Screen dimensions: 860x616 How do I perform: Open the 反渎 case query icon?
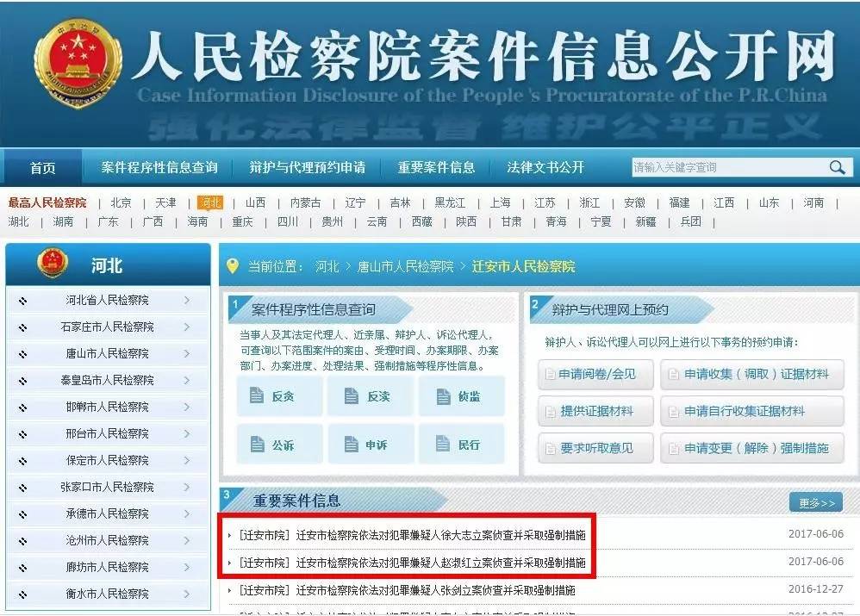pyautogui.click(x=371, y=397)
